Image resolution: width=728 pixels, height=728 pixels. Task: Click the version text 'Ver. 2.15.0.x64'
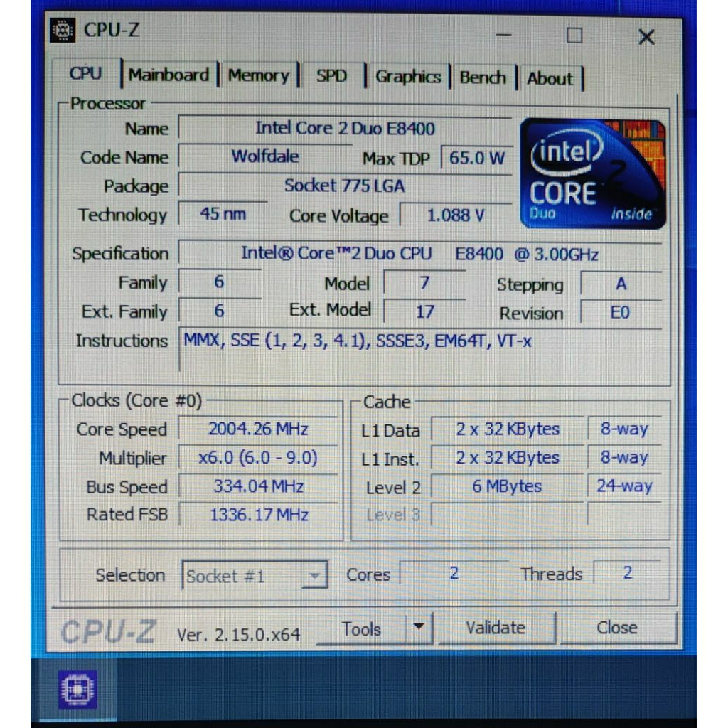pos(239,634)
